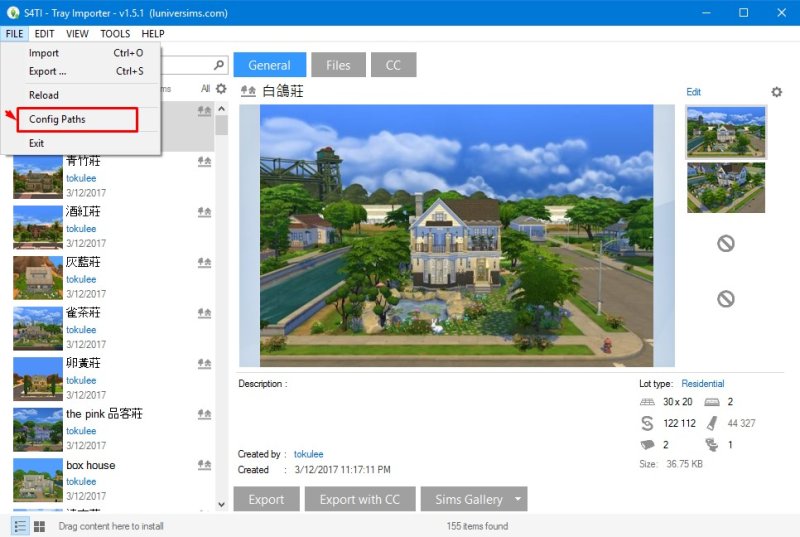
Task: Click the 酒紅莊 list item thumbnail
Action: coord(38,227)
